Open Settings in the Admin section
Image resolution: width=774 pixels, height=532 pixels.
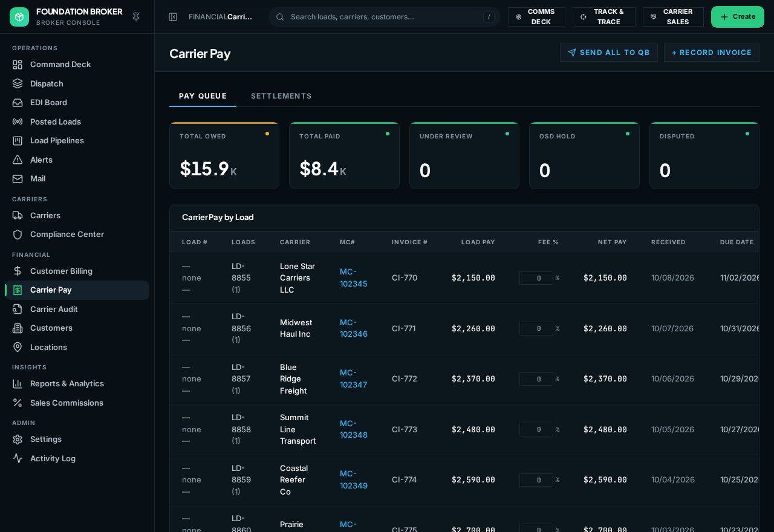pos(77,439)
